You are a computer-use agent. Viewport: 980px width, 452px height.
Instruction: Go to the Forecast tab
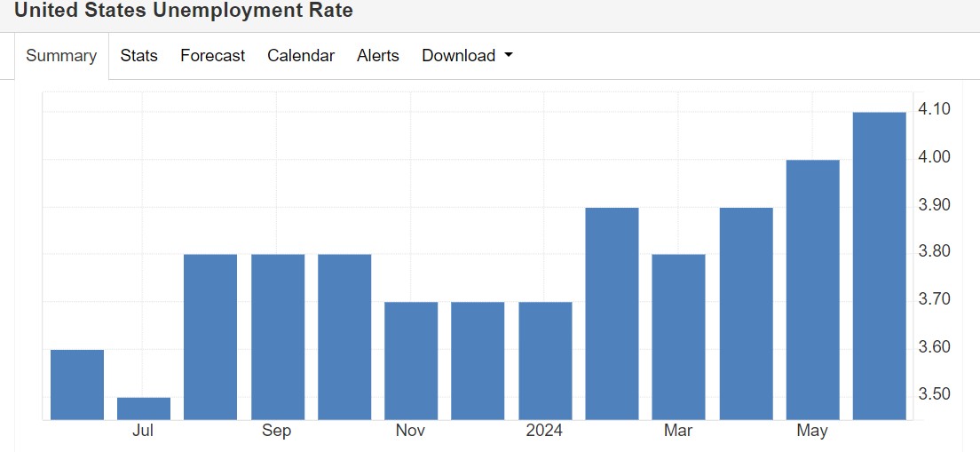[212, 56]
